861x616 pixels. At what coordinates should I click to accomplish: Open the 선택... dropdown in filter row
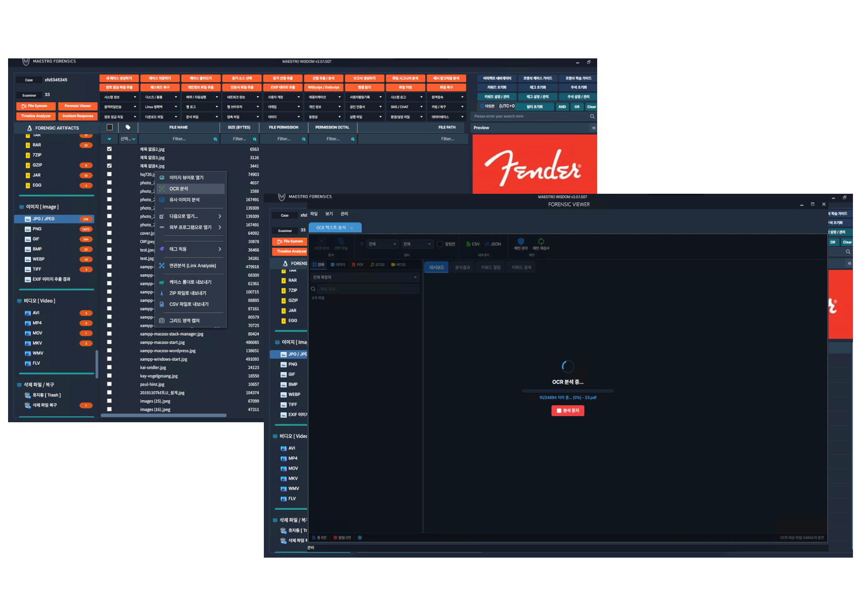128,139
